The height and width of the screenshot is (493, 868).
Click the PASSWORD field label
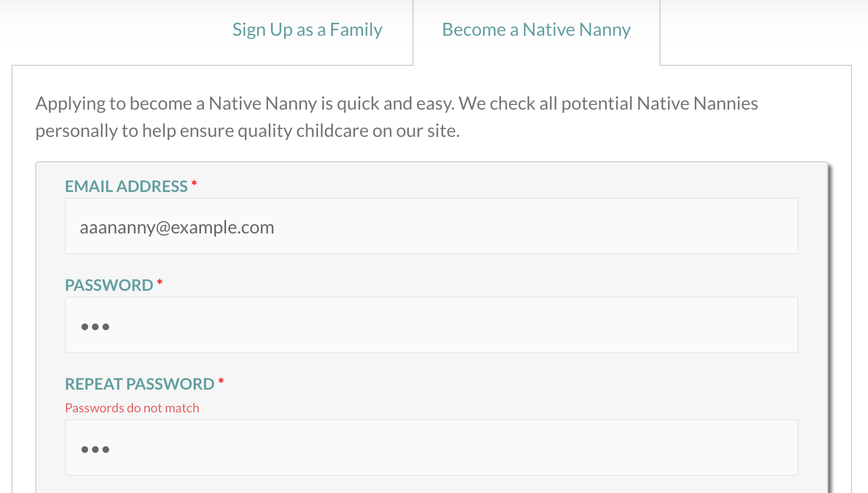pyautogui.click(x=109, y=285)
